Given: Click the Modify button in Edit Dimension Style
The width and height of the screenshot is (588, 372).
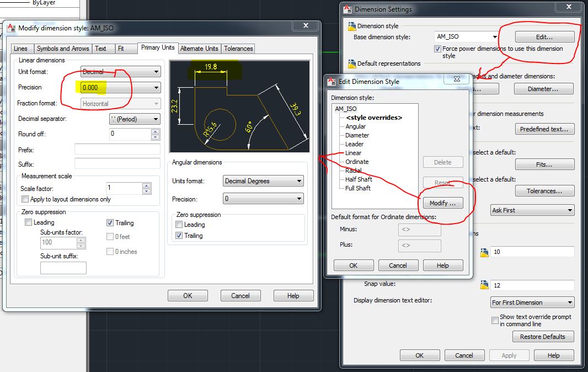Looking at the screenshot, I should [442, 203].
